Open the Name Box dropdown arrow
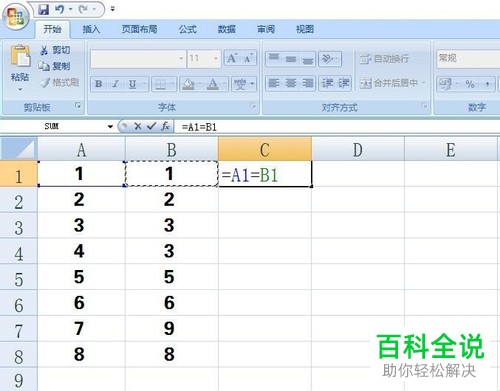Viewport: 500px width, 391px height. [x=110, y=127]
